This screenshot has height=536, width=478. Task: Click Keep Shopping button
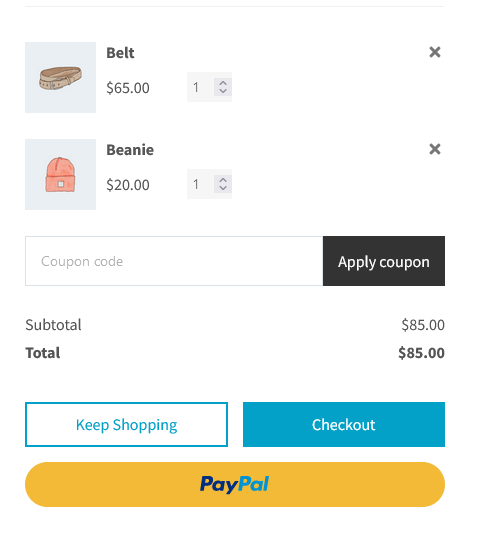coord(127,424)
